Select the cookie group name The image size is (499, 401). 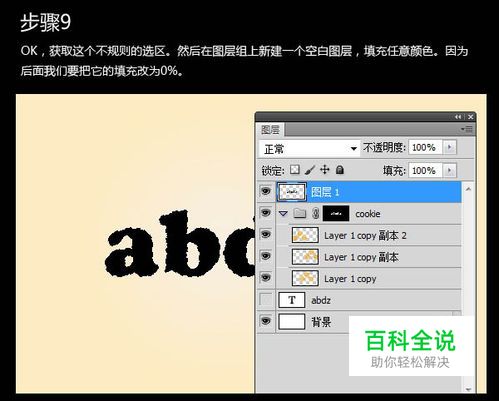click(x=368, y=214)
